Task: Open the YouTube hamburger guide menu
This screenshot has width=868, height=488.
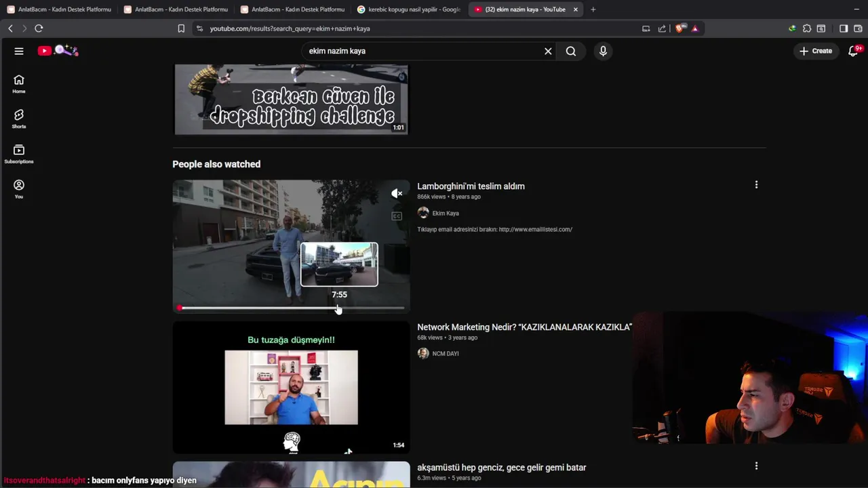Action: (x=19, y=51)
